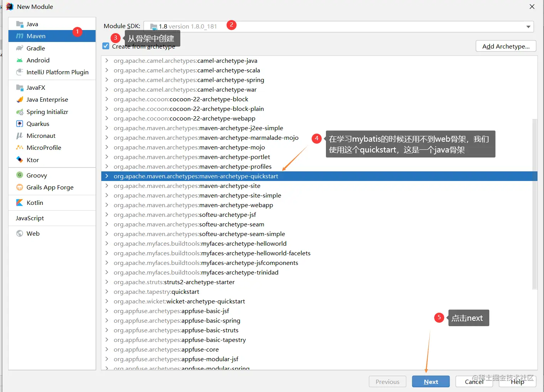Click the IntelliJ Platform Plugin icon
Screen dimensions: 544x392
tap(20, 72)
